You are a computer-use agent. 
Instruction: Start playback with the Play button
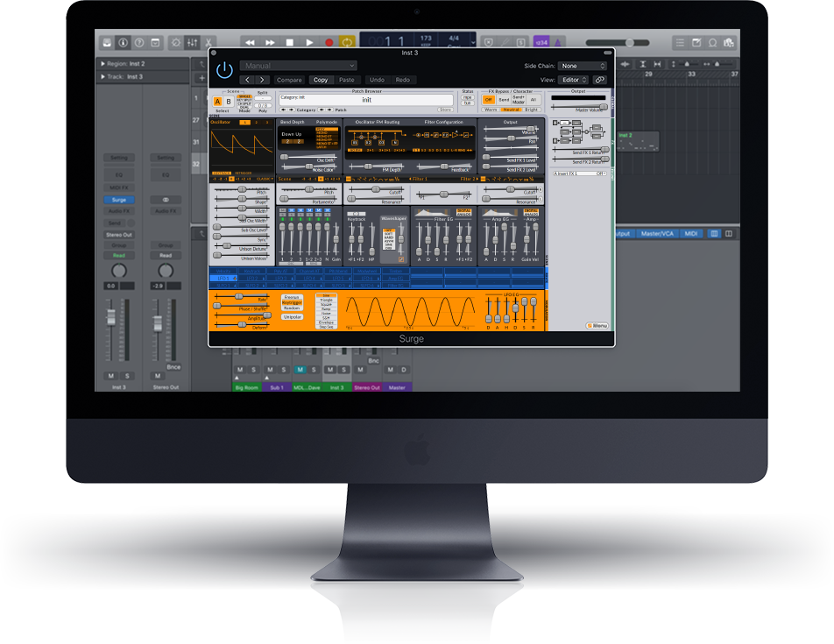[309, 43]
